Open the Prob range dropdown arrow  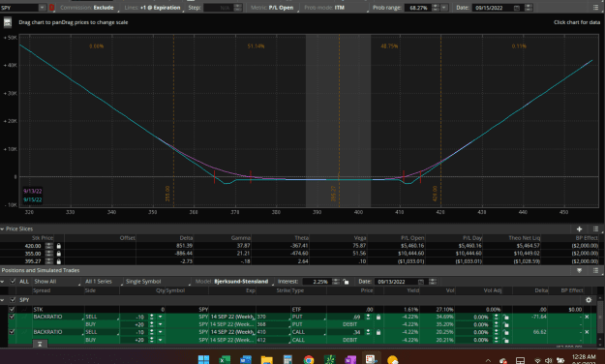tap(444, 8)
